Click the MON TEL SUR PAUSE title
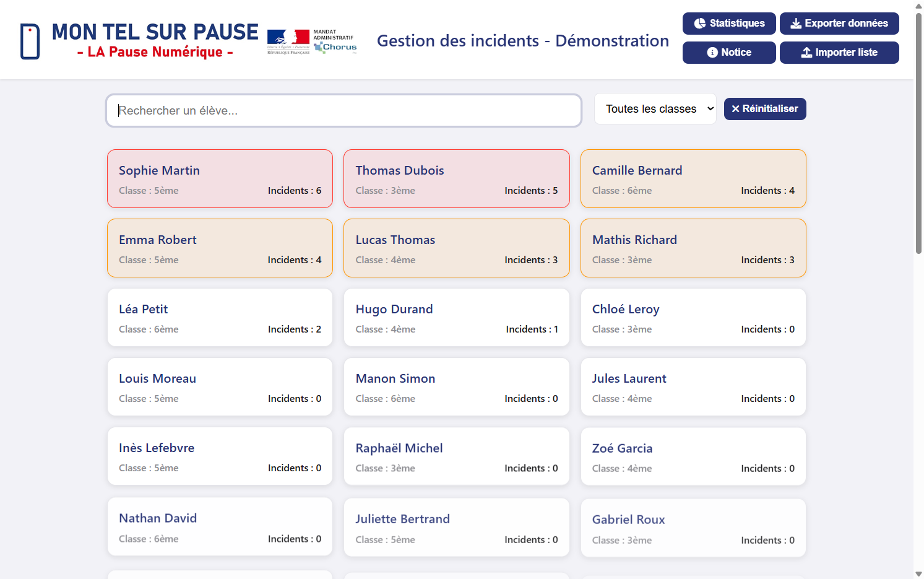The width and height of the screenshot is (924, 579). 155,32
